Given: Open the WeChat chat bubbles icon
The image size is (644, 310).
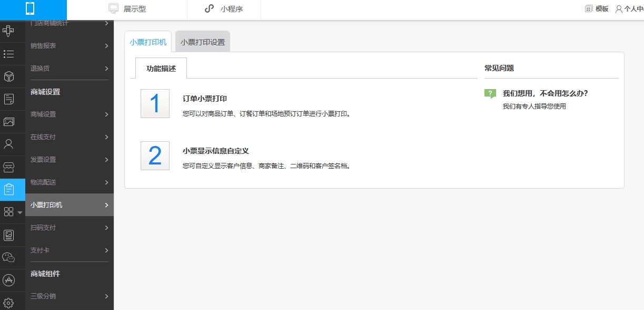Looking at the screenshot, I should coord(8,258).
